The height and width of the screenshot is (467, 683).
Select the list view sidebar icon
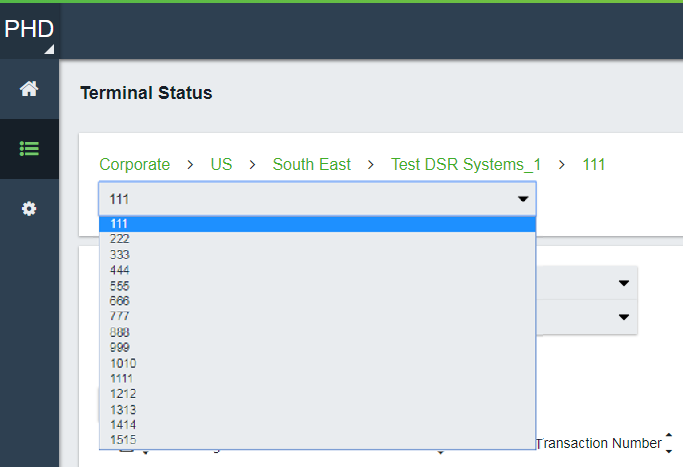point(29,149)
